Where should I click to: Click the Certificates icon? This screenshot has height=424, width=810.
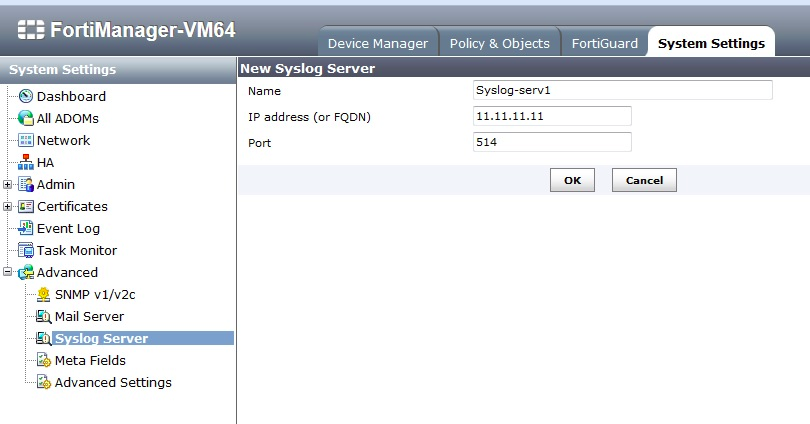pyautogui.click(x=26, y=207)
